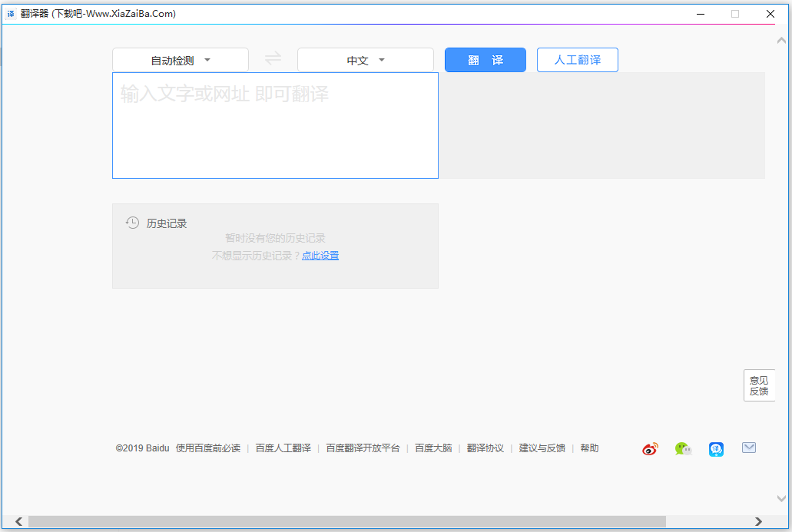Screen dimensions: 792x532
Task: Open the WeChat share icon
Action: point(683,449)
